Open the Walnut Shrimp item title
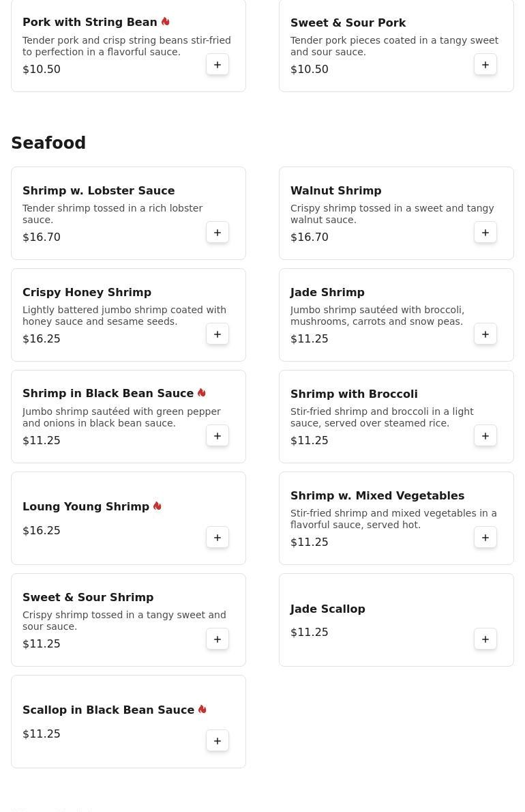 335,190
